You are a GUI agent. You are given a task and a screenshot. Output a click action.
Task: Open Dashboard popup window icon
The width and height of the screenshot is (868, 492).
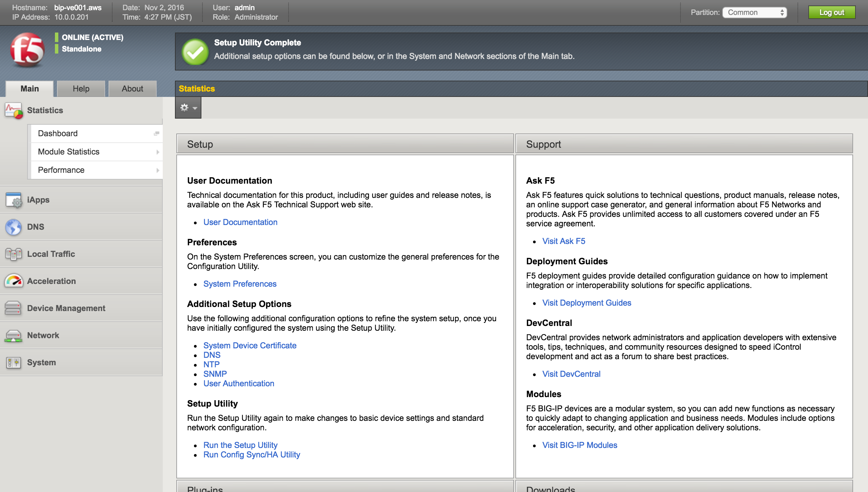(156, 134)
